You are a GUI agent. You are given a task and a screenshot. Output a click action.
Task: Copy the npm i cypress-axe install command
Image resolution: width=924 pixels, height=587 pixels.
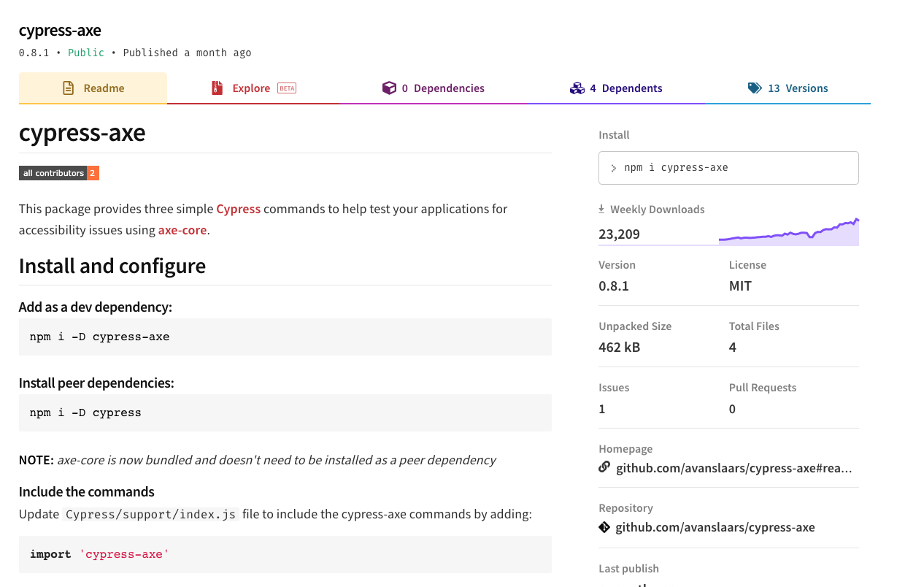pos(728,168)
